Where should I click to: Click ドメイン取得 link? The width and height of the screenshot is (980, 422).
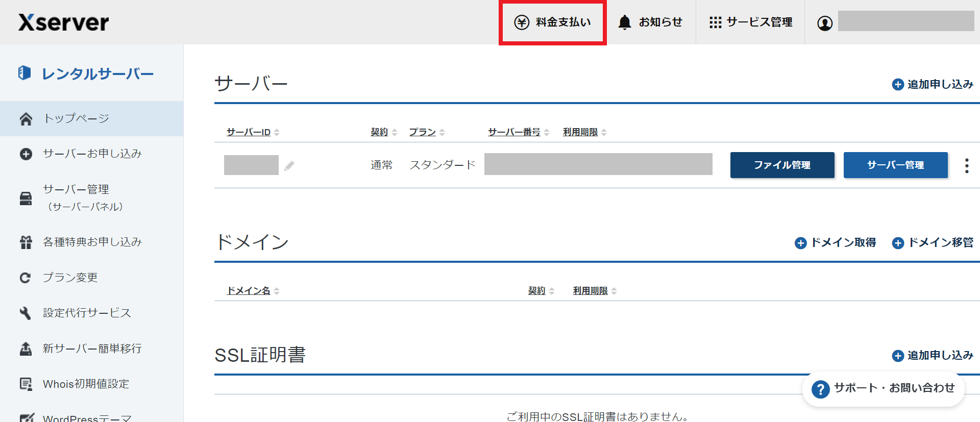[836, 243]
